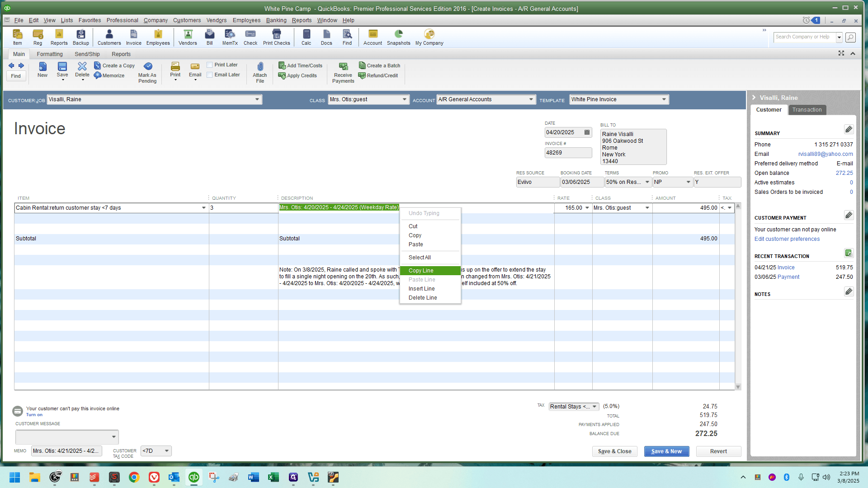The image size is (868, 488).
Task: Go to previous invoice arrow
Action: pyautogui.click(x=11, y=66)
